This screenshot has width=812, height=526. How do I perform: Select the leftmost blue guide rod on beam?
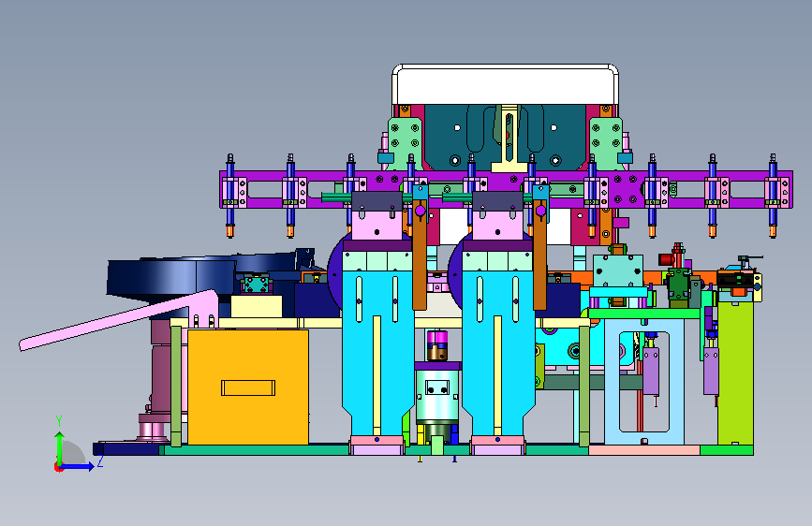(x=230, y=196)
